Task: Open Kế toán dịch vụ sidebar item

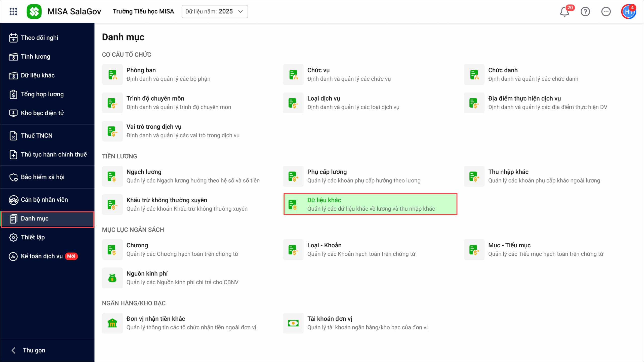Action: (x=42, y=256)
